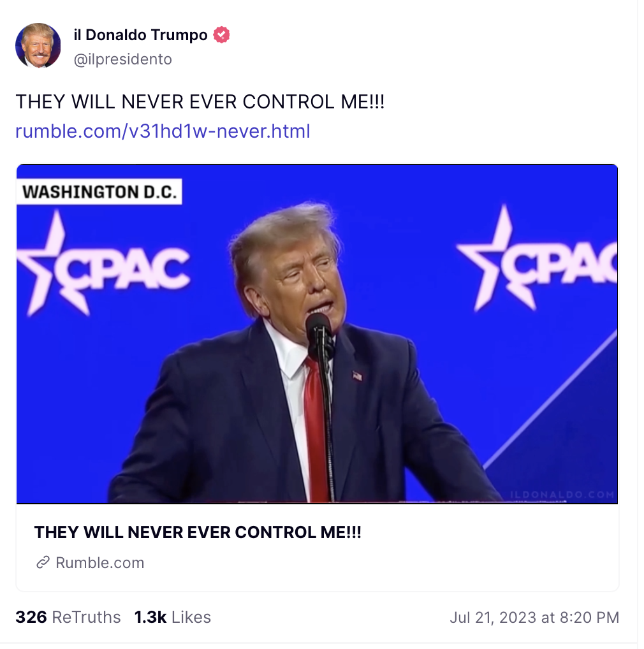
Task: View the 1.3k Likes list
Action: click(173, 617)
